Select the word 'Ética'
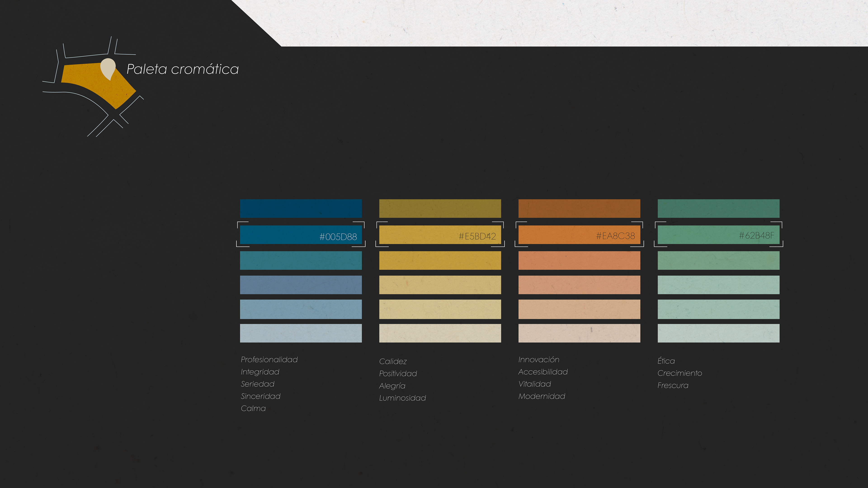 pyautogui.click(x=666, y=361)
